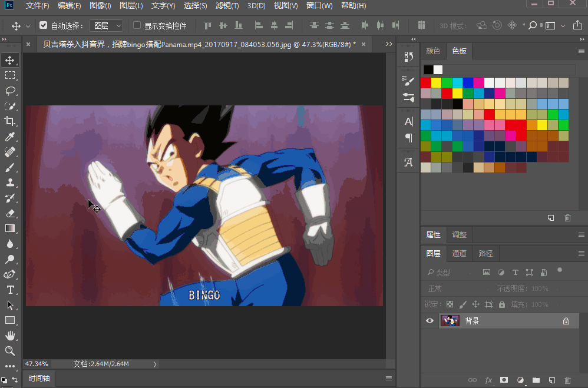This screenshot has width=588, height=388.
Task: Expand the document tabs overflow chevron
Action: tap(389, 44)
